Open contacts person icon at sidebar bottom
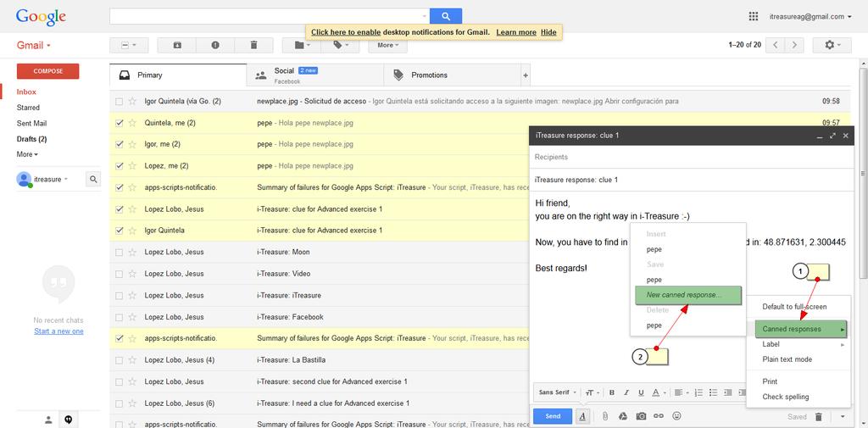Screen dimensions: 868x428 pyautogui.click(x=48, y=420)
